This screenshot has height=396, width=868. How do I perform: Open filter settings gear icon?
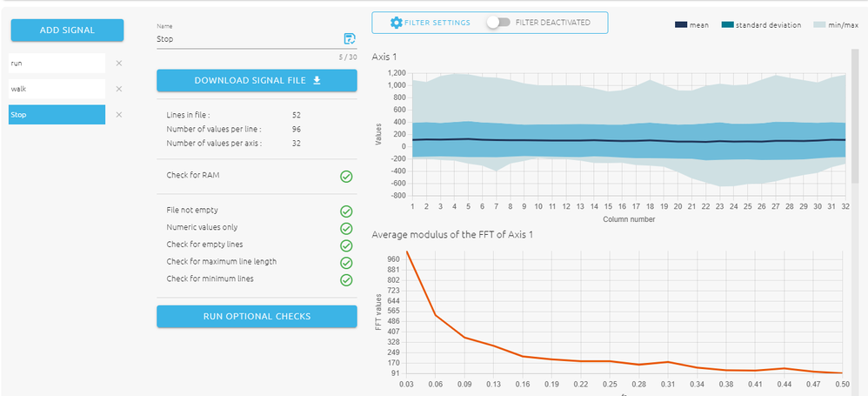tap(396, 23)
